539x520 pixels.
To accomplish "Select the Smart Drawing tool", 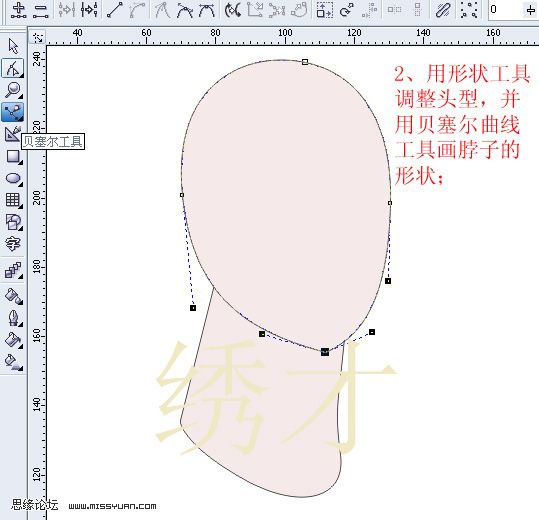I will [x=13, y=134].
